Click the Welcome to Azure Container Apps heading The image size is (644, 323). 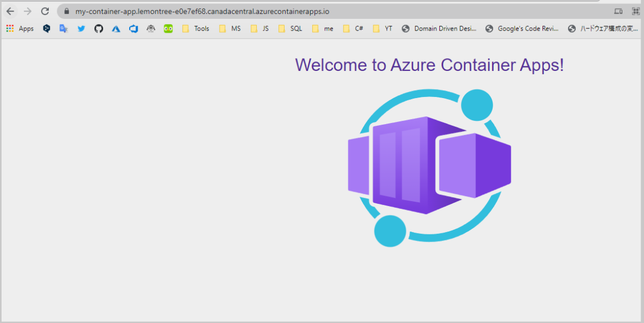coord(429,65)
